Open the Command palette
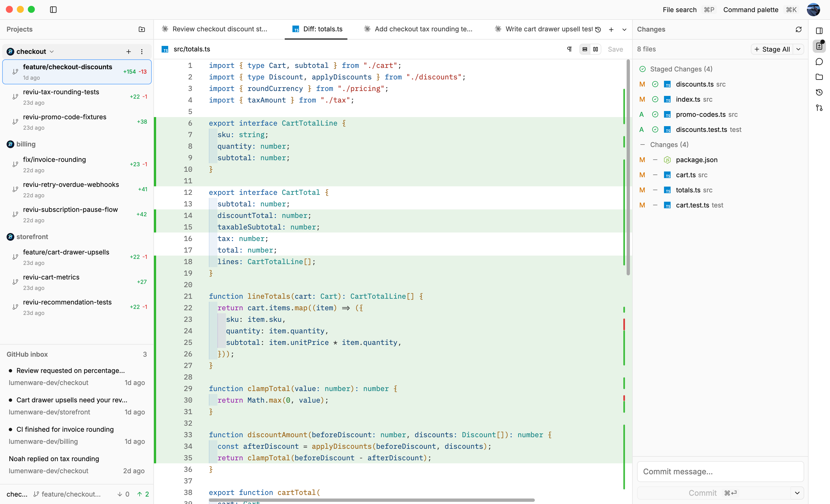 760,10
